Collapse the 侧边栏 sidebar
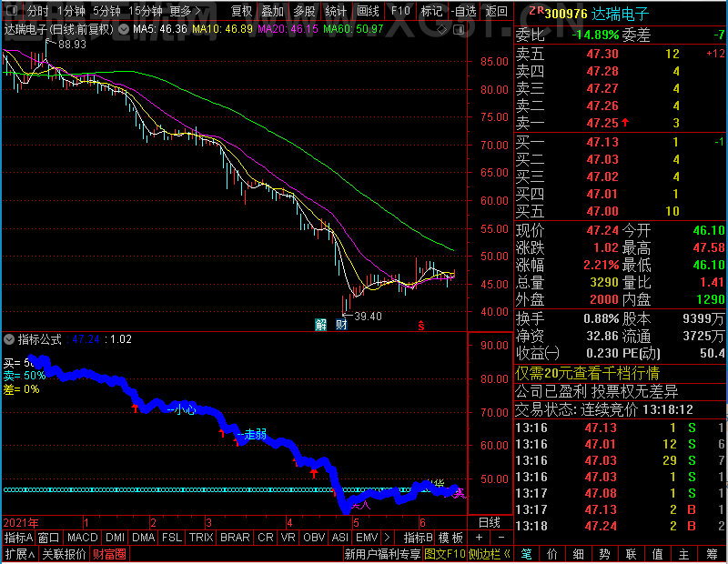Image resolution: width=728 pixels, height=564 pixels. pyautogui.click(x=490, y=554)
